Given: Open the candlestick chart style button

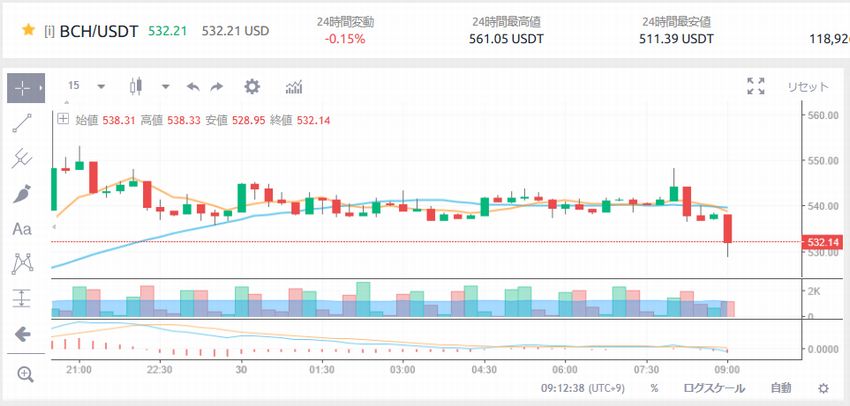Looking at the screenshot, I should point(136,86).
